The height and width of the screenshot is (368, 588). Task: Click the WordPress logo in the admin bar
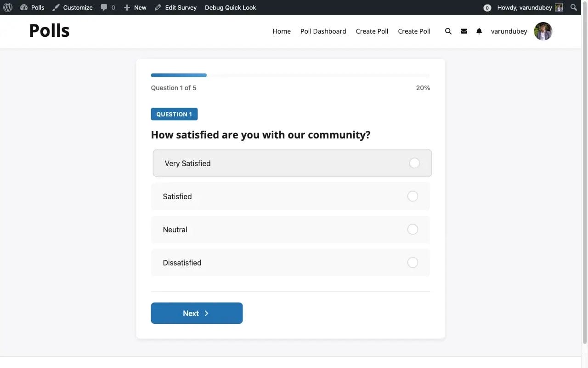[x=7, y=7]
